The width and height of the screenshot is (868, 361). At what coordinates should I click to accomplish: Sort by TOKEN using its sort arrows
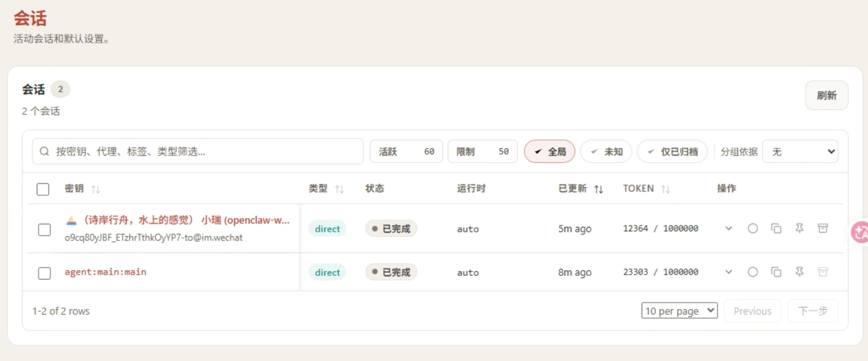[x=665, y=189]
